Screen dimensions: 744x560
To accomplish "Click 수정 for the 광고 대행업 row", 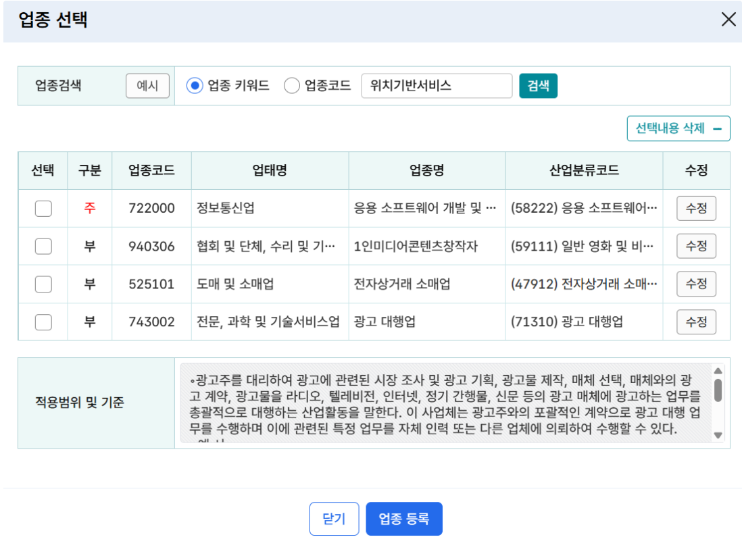I will point(696,322).
